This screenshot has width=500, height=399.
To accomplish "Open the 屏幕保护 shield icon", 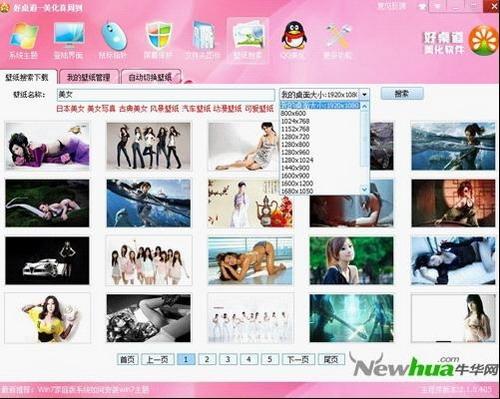I will click(x=159, y=35).
